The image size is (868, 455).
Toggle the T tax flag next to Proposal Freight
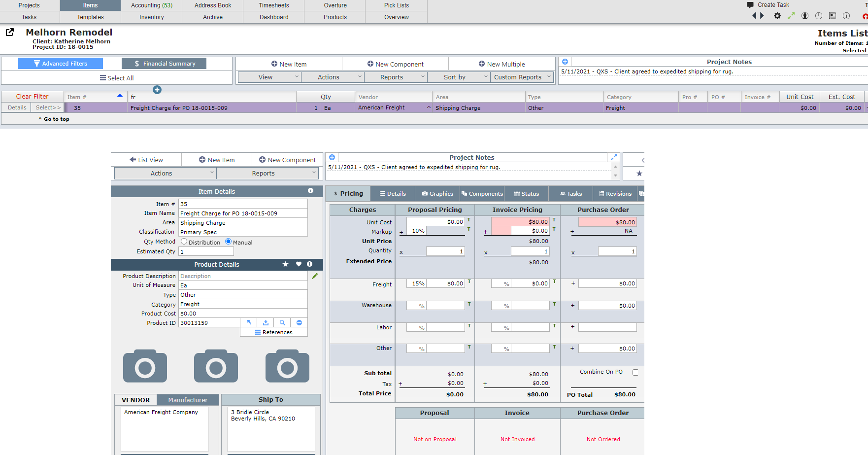469,281
